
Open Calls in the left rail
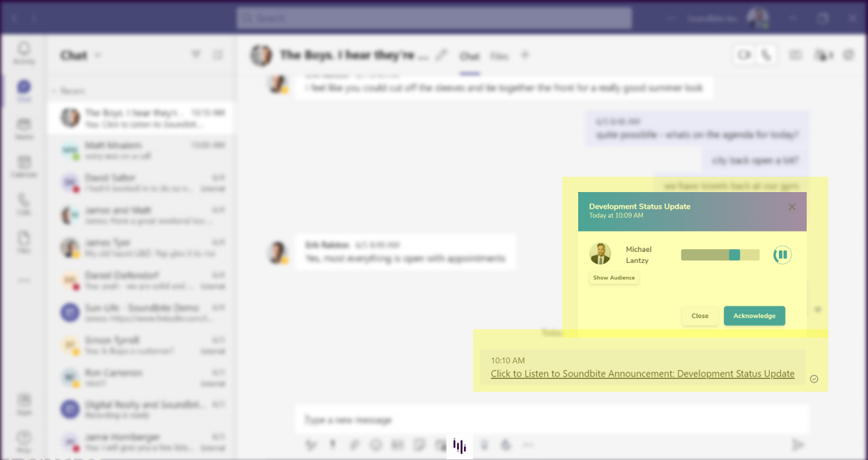click(x=24, y=204)
